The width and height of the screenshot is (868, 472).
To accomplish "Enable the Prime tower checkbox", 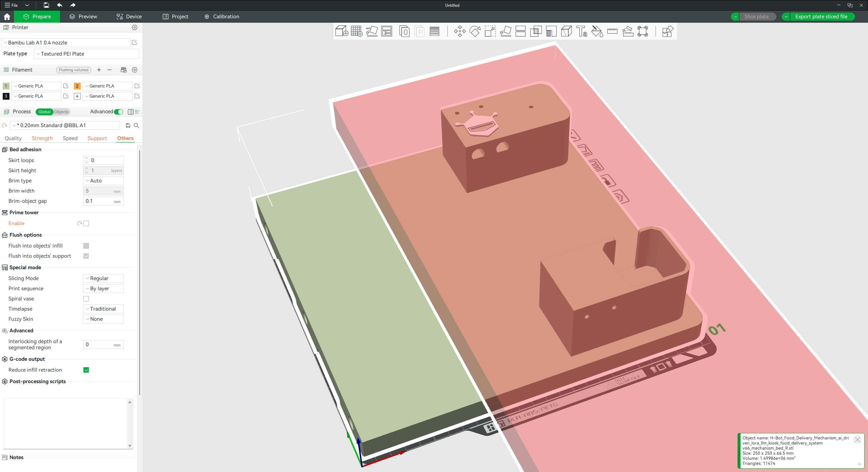I will pyautogui.click(x=86, y=223).
